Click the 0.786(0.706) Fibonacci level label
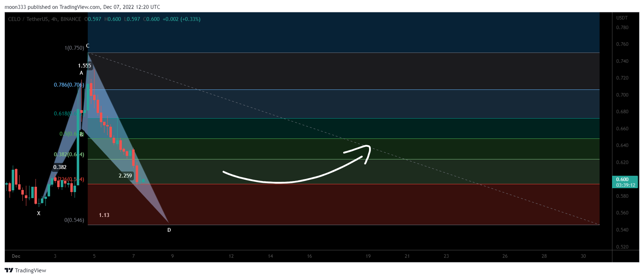The image size is (644, 278). pyautogui.click(x=69, y=85)
